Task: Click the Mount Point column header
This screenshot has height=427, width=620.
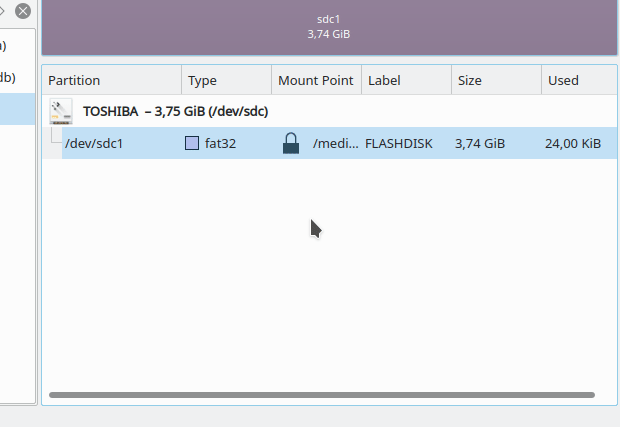Action: tap(315, 80)
